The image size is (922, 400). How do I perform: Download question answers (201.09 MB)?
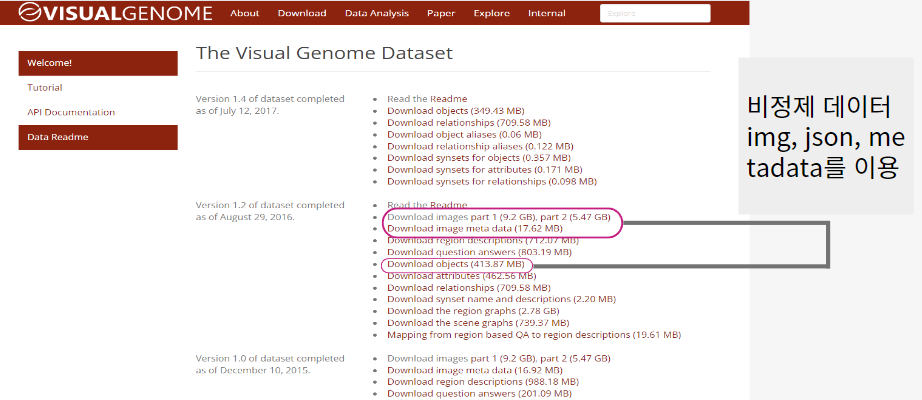point(479,394)
